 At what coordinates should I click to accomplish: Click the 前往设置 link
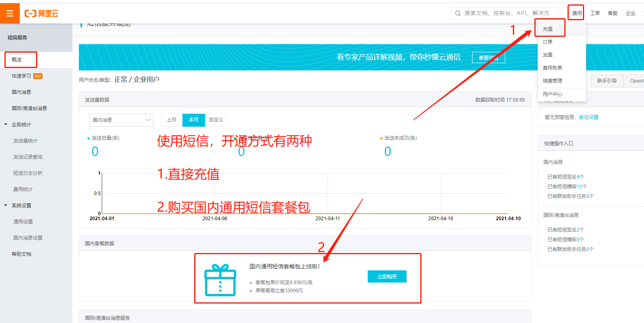589,117
